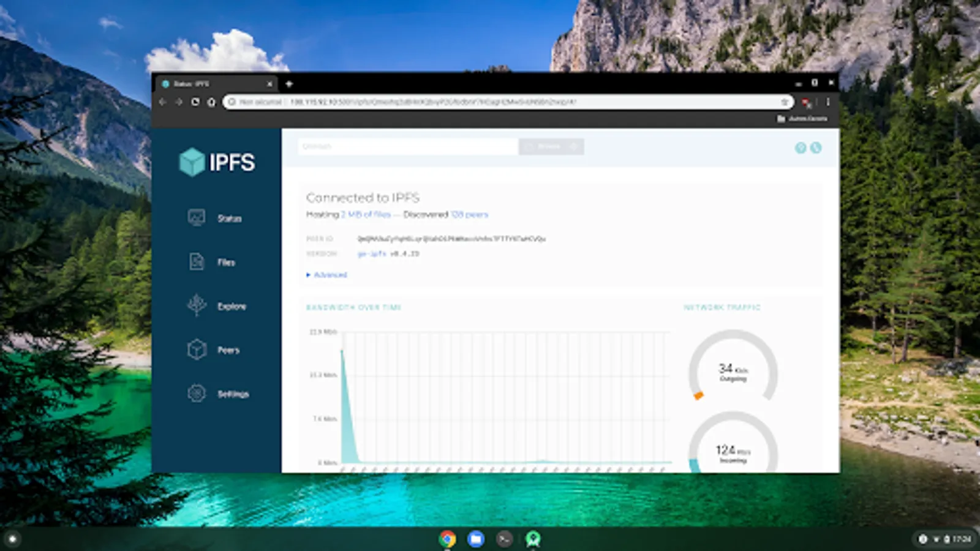Image resolution: width=980 pixels, height=551 pixels.
Task: Select the Status IPFS browser tab
Action: 216,84
